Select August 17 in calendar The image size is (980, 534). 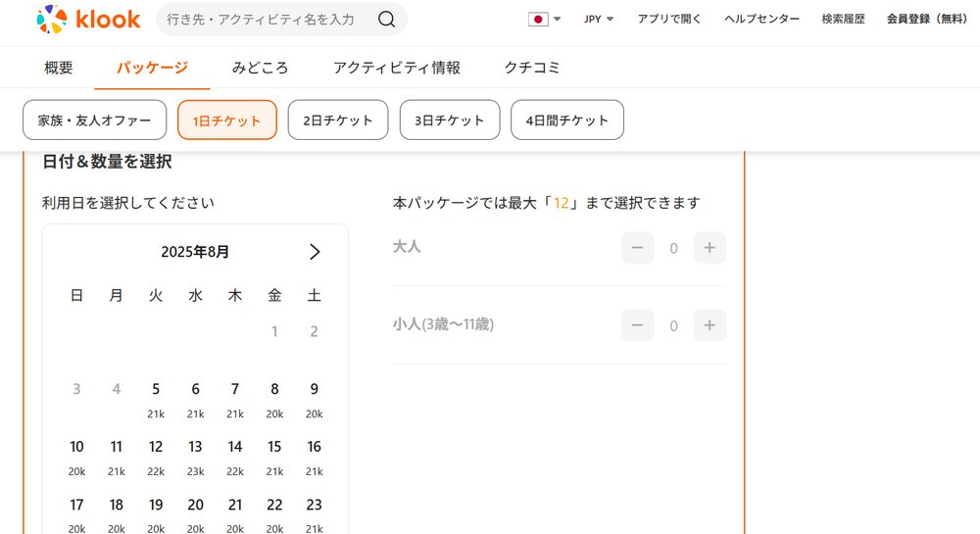[x=76, y=514]
